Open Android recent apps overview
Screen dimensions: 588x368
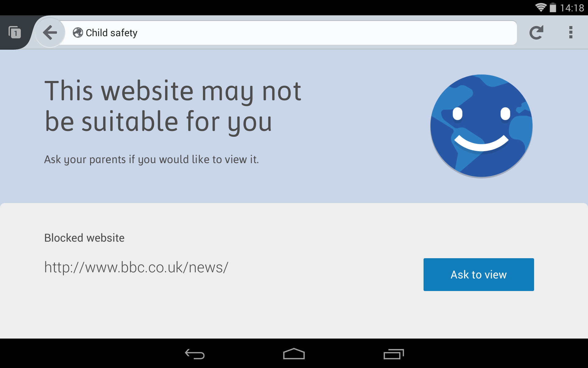pyautogui.click(x=394, y=354)
